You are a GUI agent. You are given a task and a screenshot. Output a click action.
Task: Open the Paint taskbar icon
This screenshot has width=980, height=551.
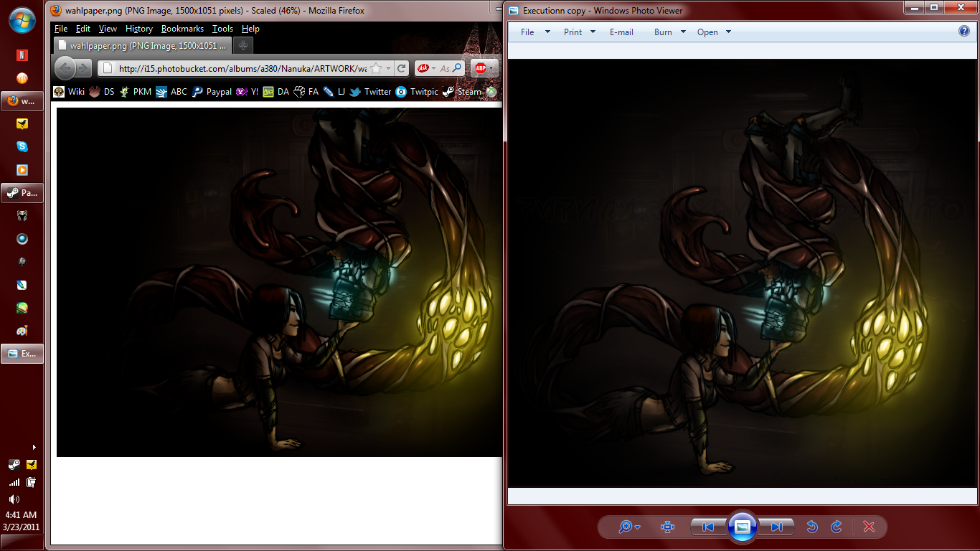22,331
